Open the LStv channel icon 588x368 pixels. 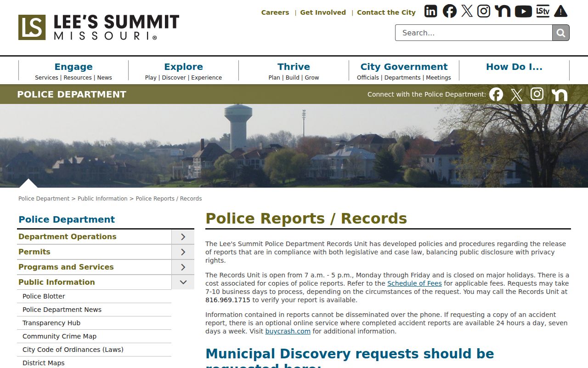[x=543, y=11]
